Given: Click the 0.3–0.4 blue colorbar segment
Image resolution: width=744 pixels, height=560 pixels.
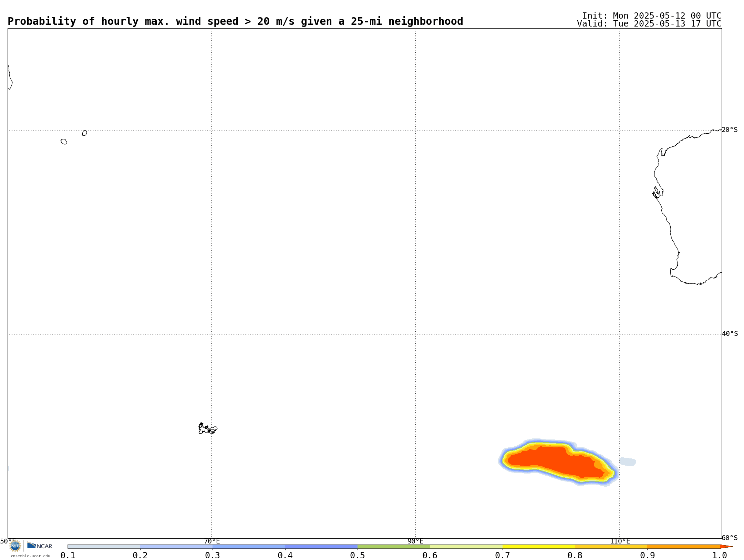Looking at the screenshot, I should click(249, 547).
